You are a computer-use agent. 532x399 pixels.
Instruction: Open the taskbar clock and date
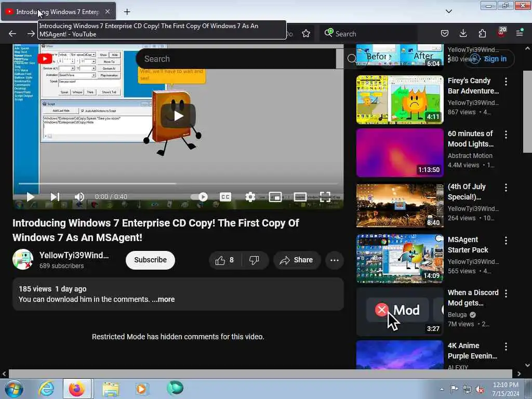tap(506, 389)
